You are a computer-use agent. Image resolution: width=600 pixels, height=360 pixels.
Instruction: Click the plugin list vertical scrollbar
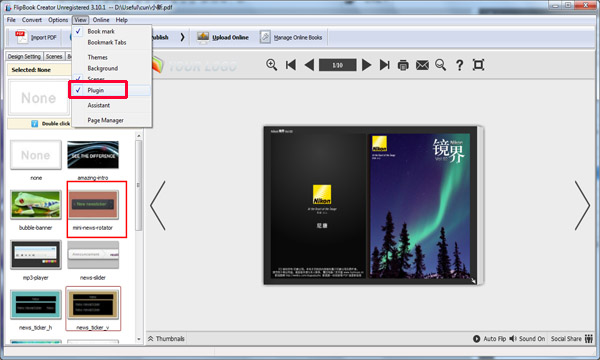click(139, 186)
